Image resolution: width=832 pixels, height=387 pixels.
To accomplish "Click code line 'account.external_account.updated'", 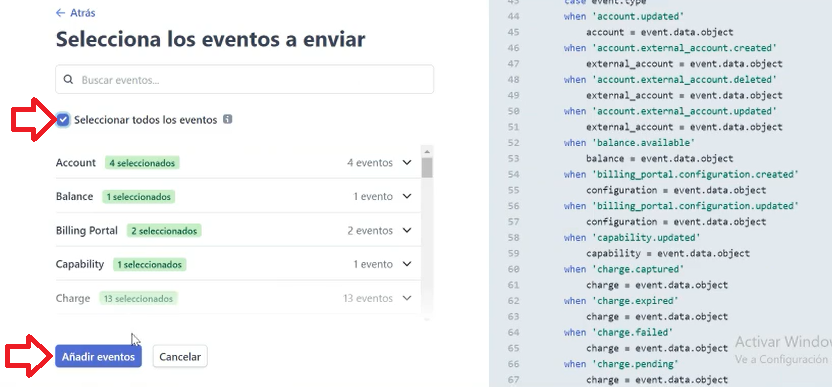I will point(670,111).
